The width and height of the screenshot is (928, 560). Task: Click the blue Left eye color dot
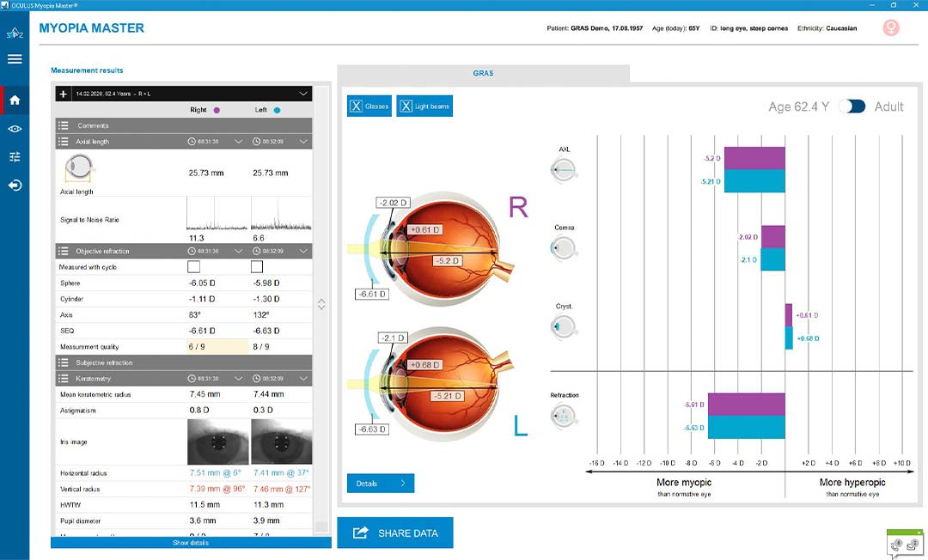277,110
